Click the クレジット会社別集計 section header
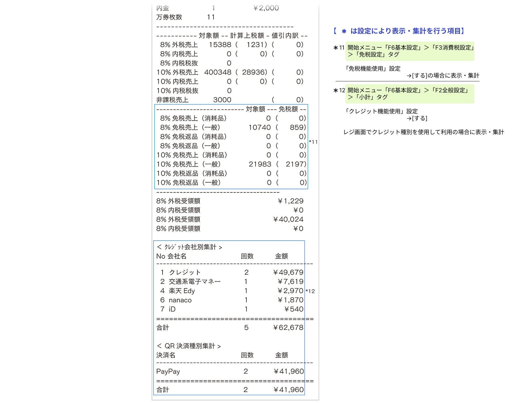The width and height of the screenshot is (532, 403). click(x=189, y=247)
